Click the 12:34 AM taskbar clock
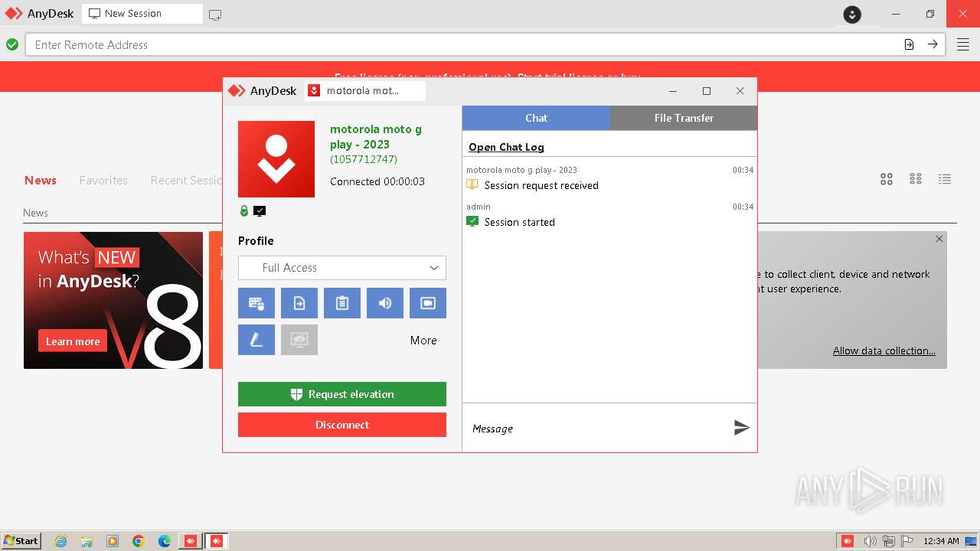The width and height of the screenshot is (980, 551). click(941, 541)
